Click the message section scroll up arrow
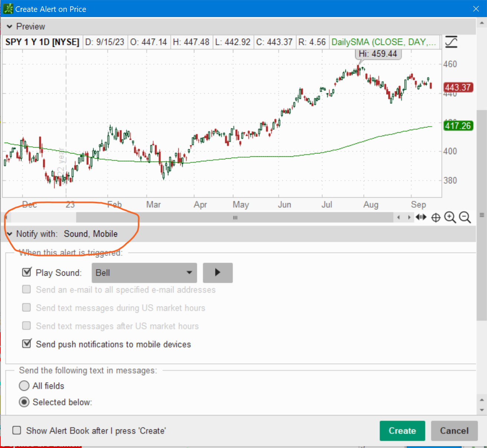487x448 pixels. coord(482,400)
